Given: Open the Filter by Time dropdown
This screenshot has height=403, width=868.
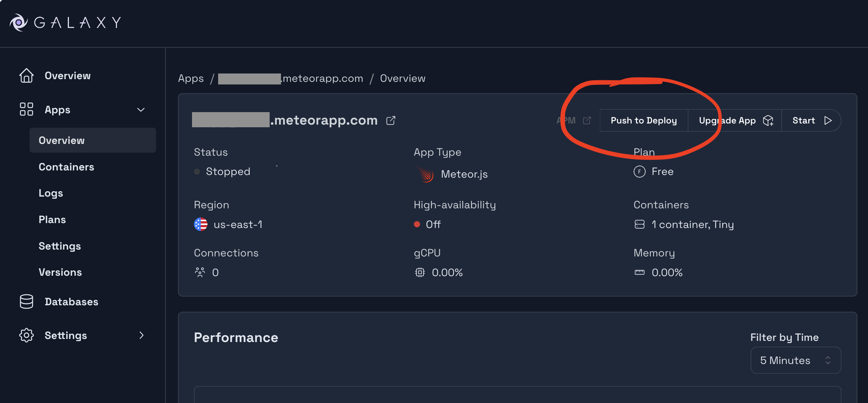Looking at the screenshot, I should pyautogui.click(x=796, y=360).
